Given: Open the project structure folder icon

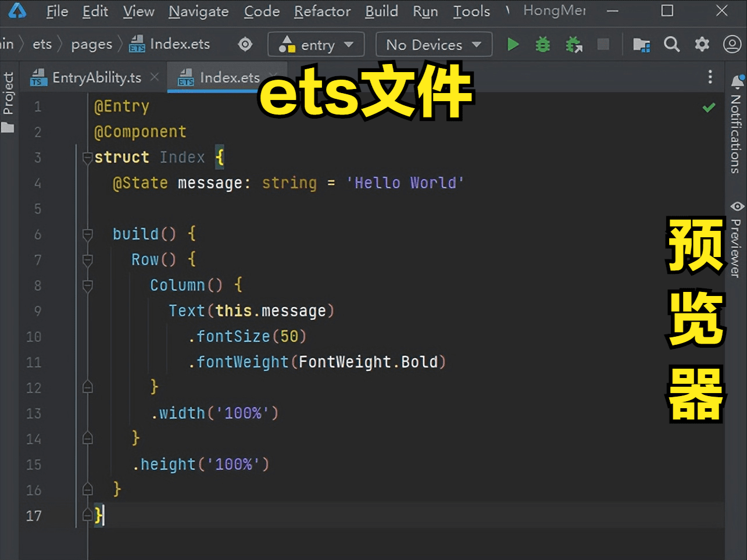Looking at the screenshot, I should click(641, 45).
